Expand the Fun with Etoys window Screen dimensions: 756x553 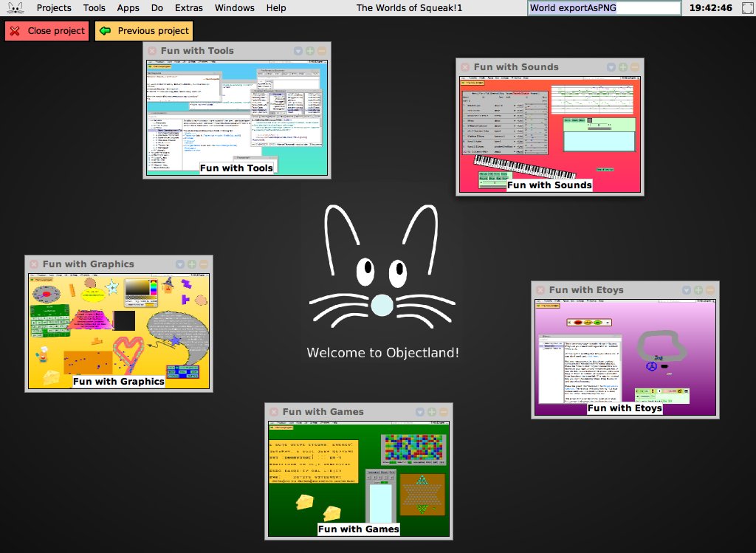pos(698,290)
